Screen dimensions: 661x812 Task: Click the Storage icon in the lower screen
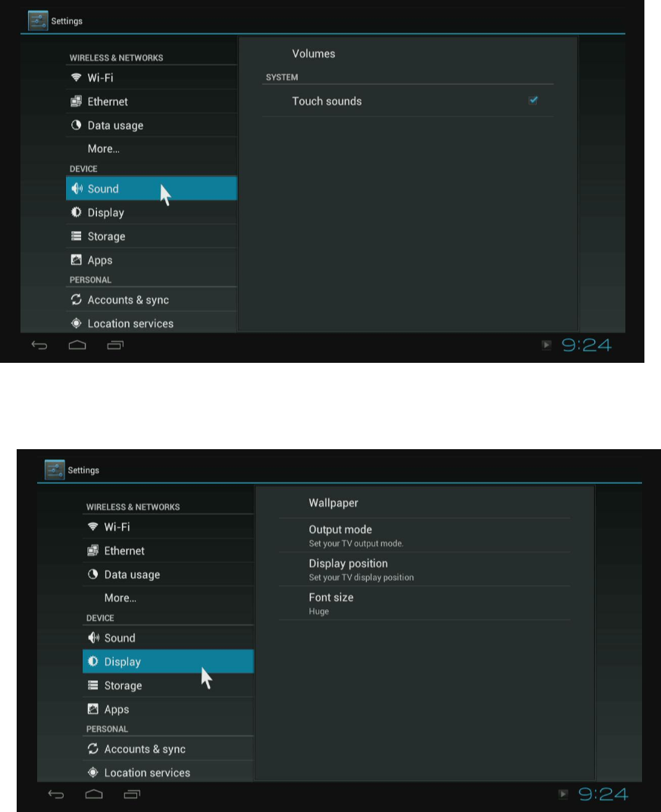click(92, 685)
